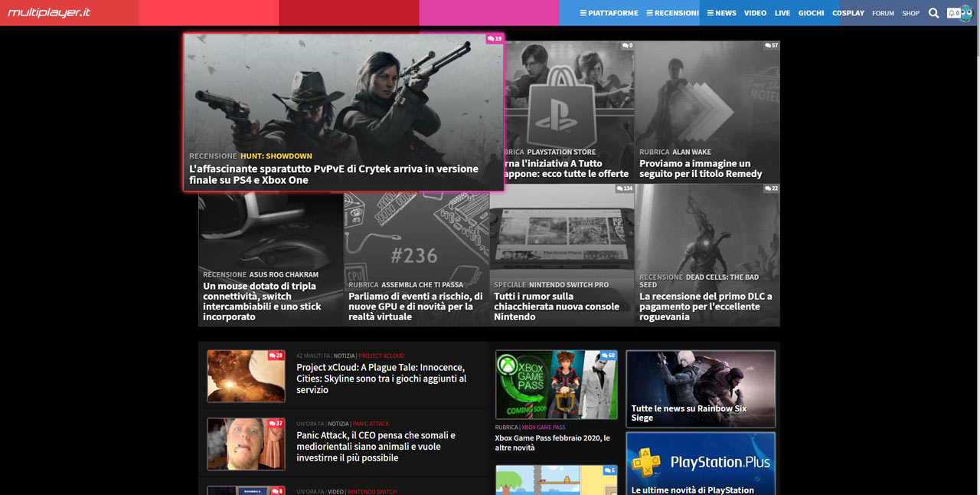Open the Hunt: Showdown review headline
Image resolution: width=980 pixels, height=495 pixels.
coord(334,175)
